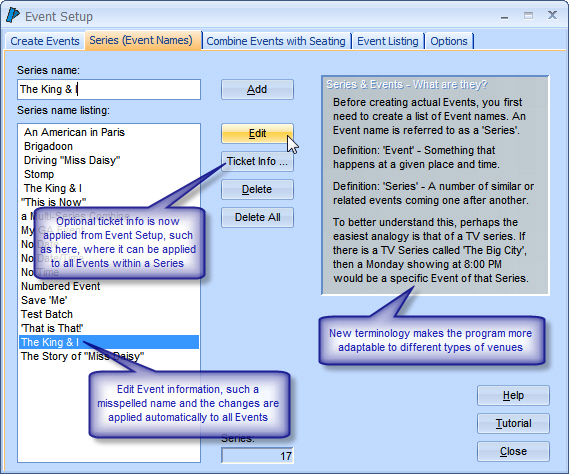Screen dimensions: 569x474
Task: Click the Delete All button
Action: [x=257, y=217]
